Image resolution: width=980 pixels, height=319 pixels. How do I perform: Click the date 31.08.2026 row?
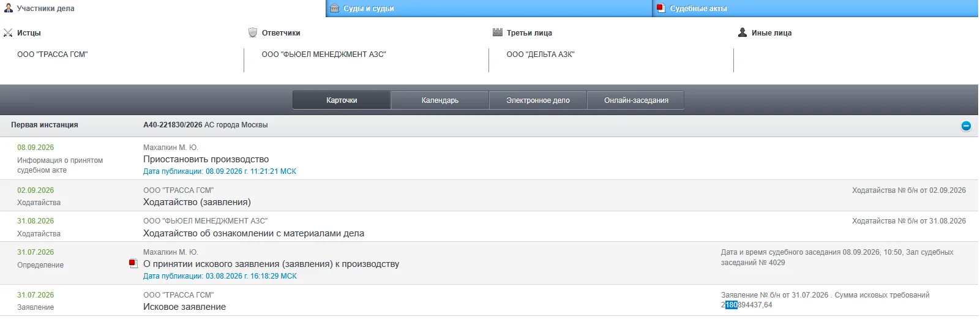(36, 221)
